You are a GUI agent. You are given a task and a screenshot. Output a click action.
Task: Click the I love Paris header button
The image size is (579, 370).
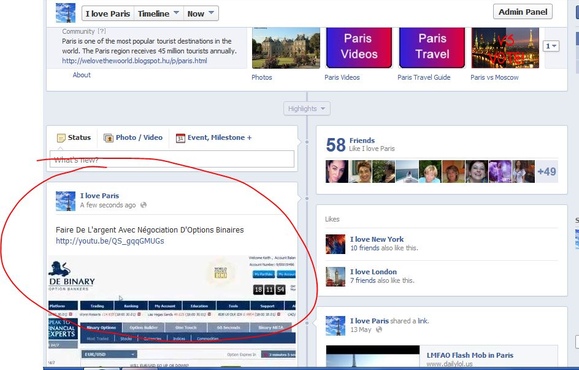[108, 14]
